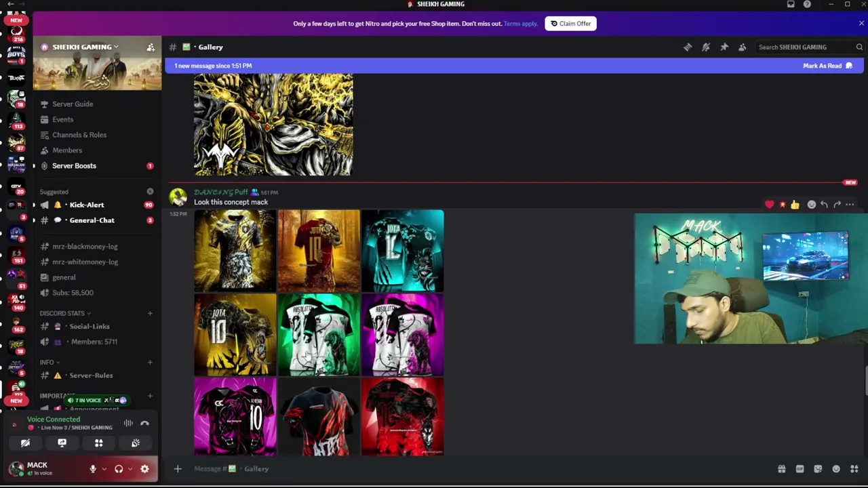The image size is (868, 488).
Task: Add a channel to DISCORD STATS
Action: (150, 313)
